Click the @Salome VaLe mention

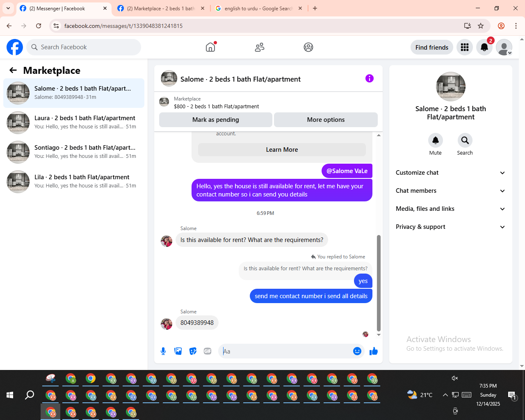point(347,171)
